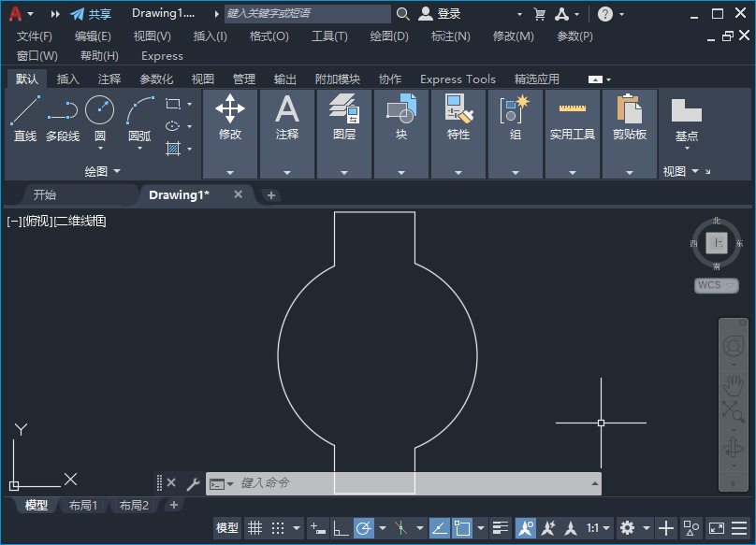Toggle 2D Object snap in status bar
This screenshot has width=756, height=545.
tap(462, 528)
